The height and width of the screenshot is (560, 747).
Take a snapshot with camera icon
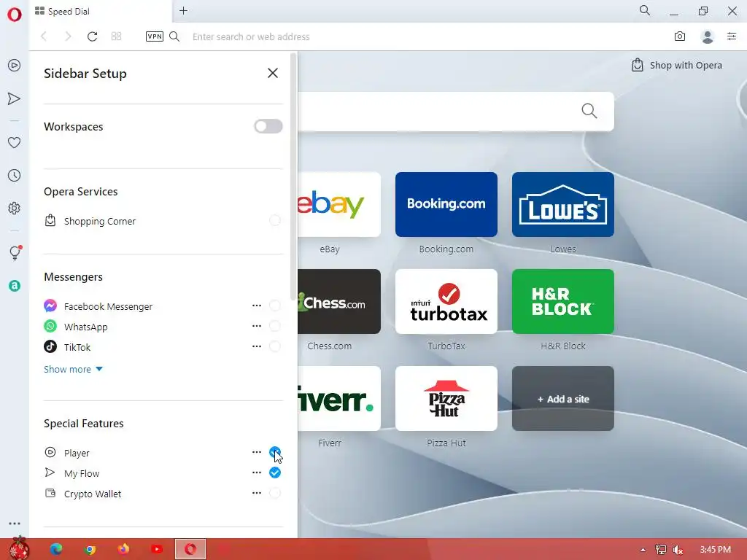click(x=680, y=36)
